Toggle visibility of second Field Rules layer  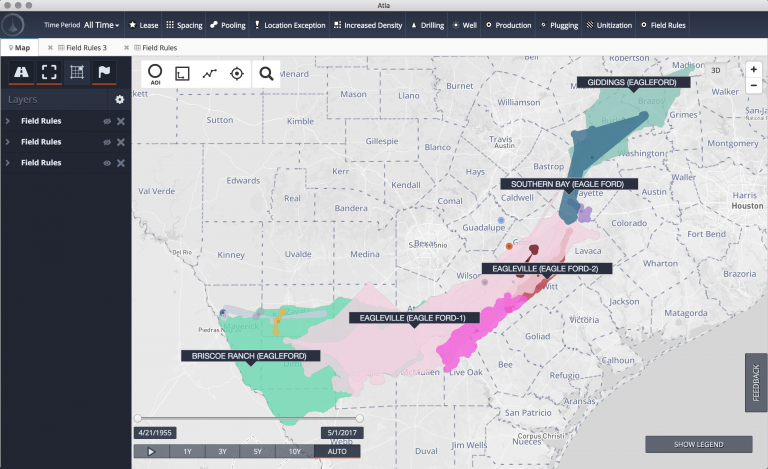[x=107, y=142]
